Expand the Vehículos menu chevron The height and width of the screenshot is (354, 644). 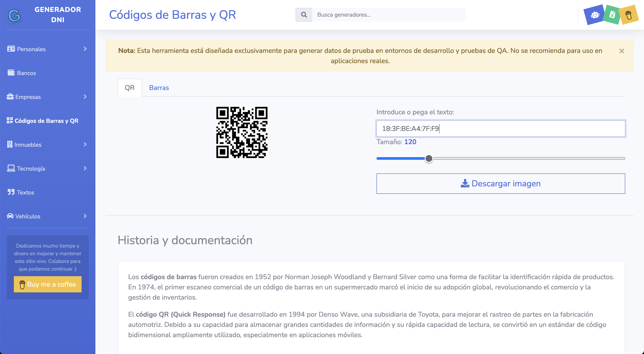coord(85,216)
